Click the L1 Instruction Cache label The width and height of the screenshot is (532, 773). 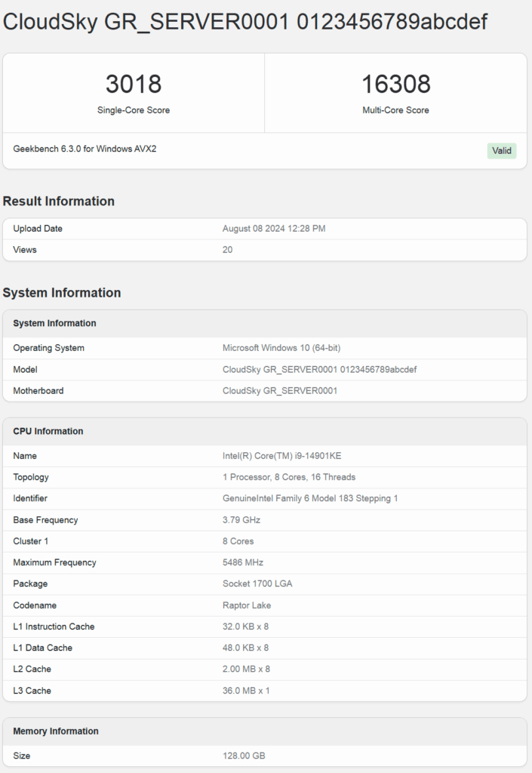pos(54,627)
